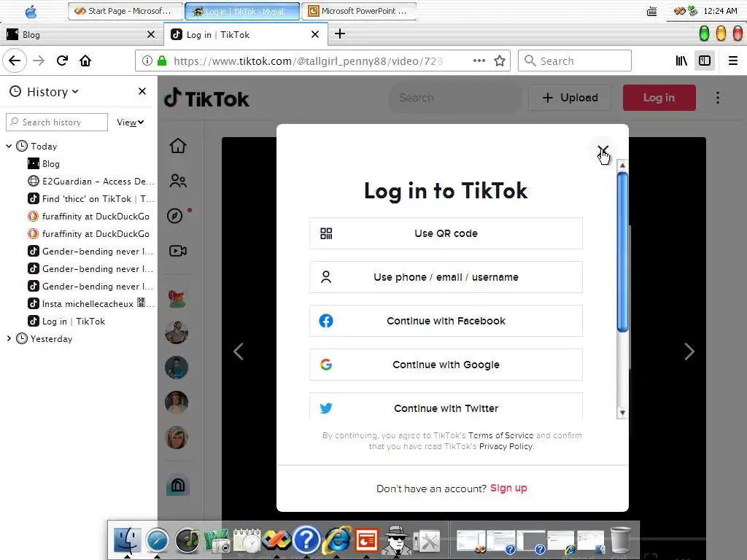Click the TikTok logo
Screen dimensions: 747x560
pyautogui.click(x=206, y=98)
